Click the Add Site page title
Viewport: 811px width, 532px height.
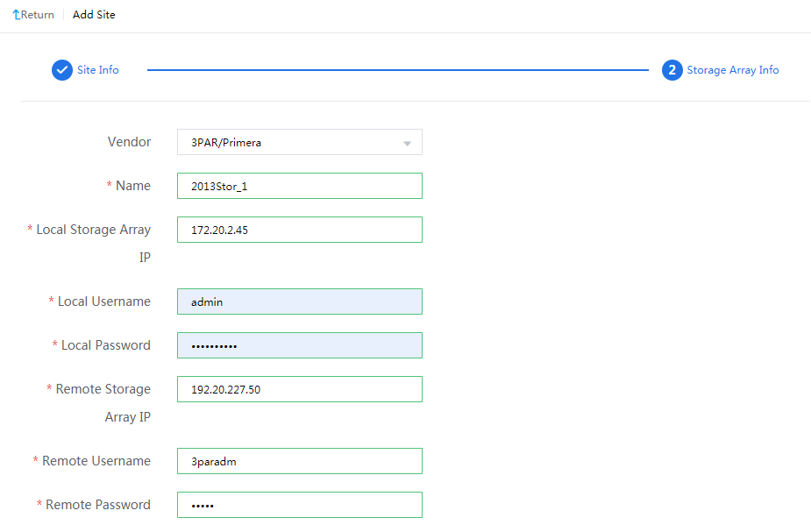[93, 14]
